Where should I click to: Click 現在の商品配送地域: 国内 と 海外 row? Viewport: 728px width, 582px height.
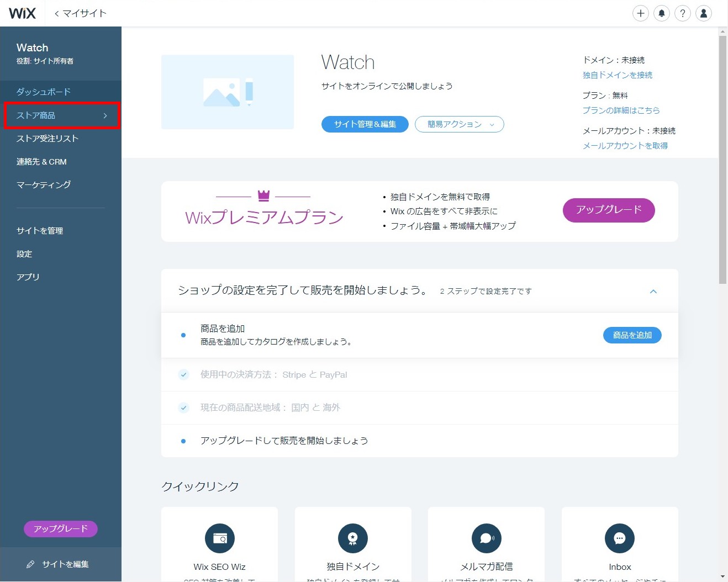pyautogui.click(x=420, y=408)
